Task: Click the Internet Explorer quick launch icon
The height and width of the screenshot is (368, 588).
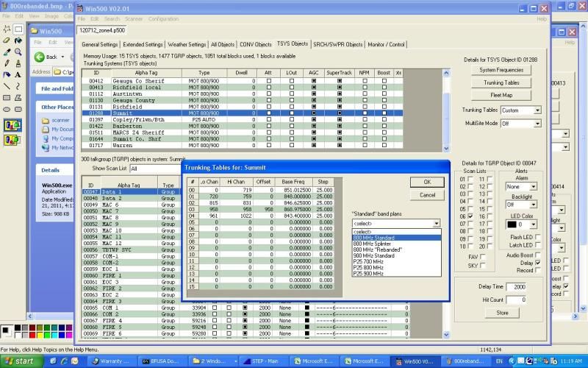Action: [x=64, y=361]
